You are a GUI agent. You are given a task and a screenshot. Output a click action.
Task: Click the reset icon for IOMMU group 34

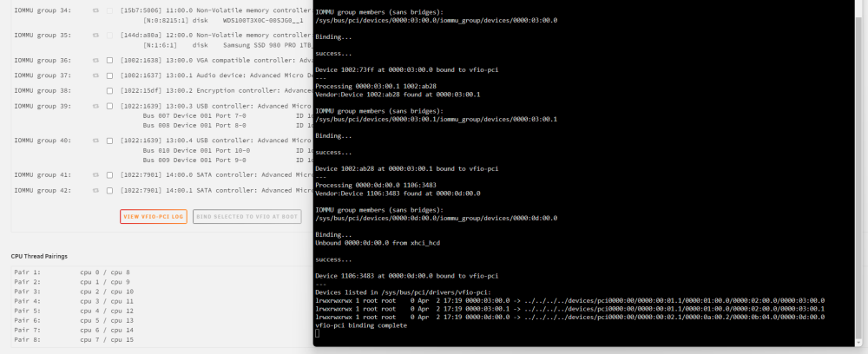(95, 10)
